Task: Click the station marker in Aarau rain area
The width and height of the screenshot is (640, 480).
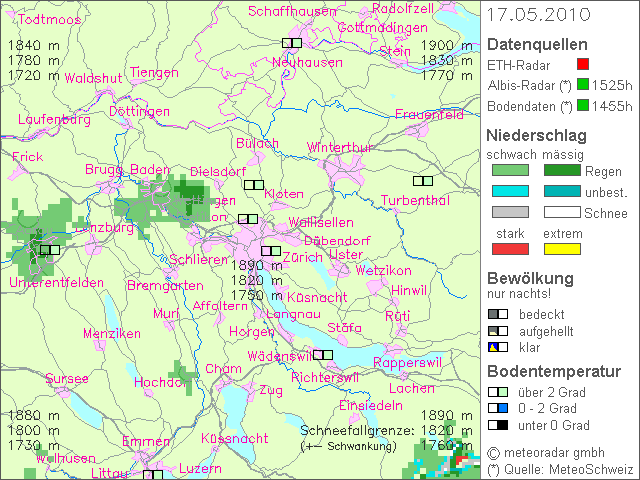Action: [x=50, y=250]
